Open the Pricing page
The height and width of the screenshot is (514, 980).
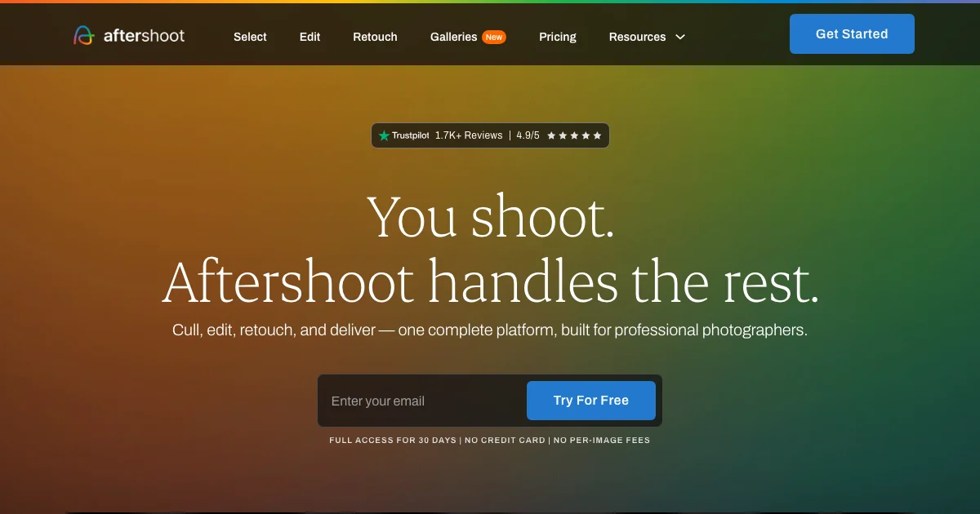(557, 37)
